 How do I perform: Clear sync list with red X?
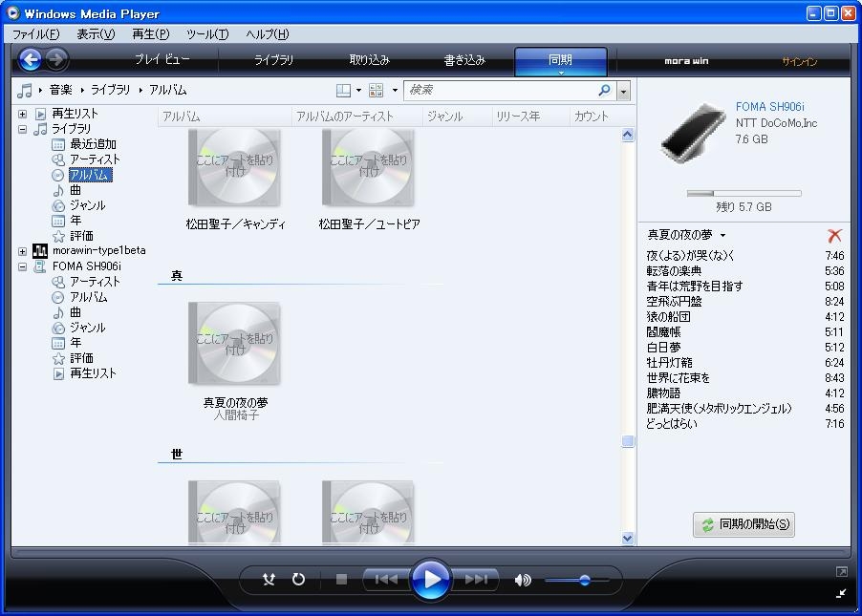834,236
